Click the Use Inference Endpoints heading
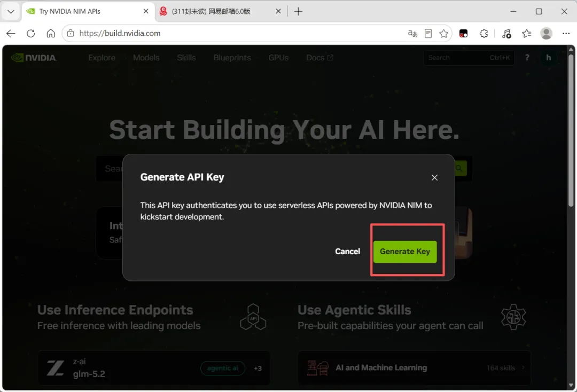The height and width of the screenshot is (392, 577). coord(115,310)
